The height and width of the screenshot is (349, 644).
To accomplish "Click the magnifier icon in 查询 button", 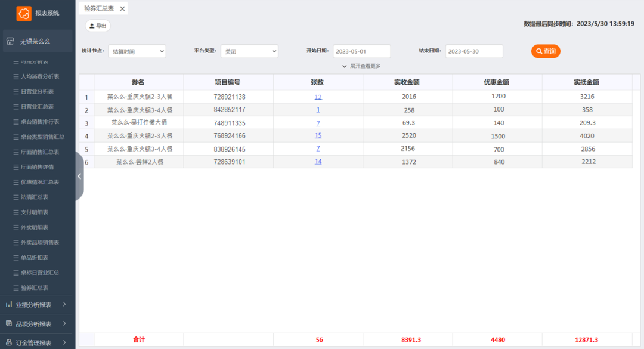I will [539, 51].
